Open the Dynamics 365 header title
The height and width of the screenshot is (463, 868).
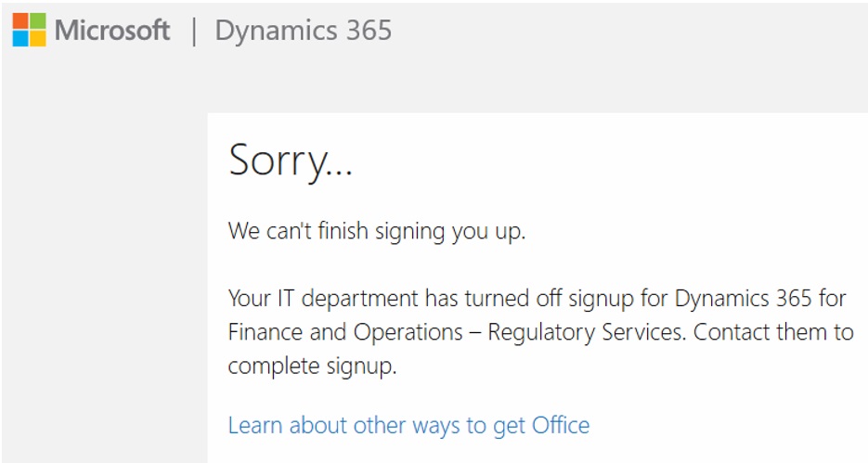(x=304, y=31)
